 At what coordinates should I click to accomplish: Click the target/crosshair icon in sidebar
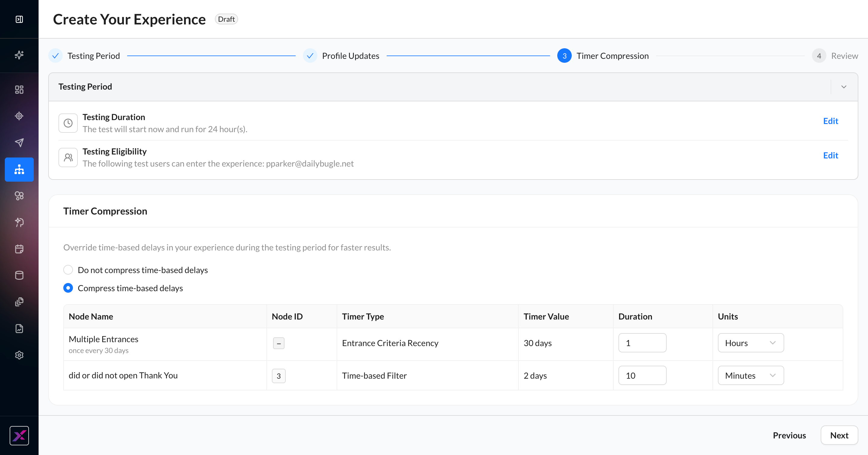coord(19,116)
